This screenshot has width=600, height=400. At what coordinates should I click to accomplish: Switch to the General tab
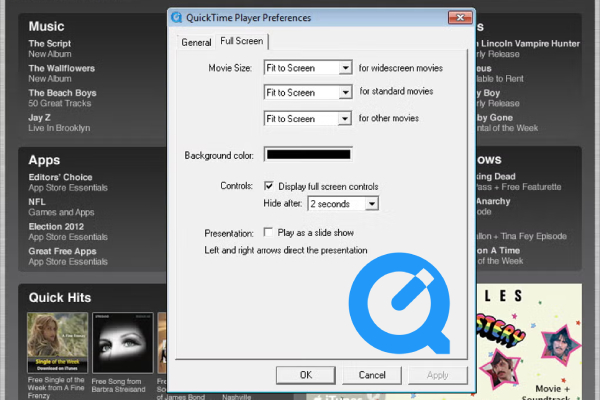pos(196,42)
